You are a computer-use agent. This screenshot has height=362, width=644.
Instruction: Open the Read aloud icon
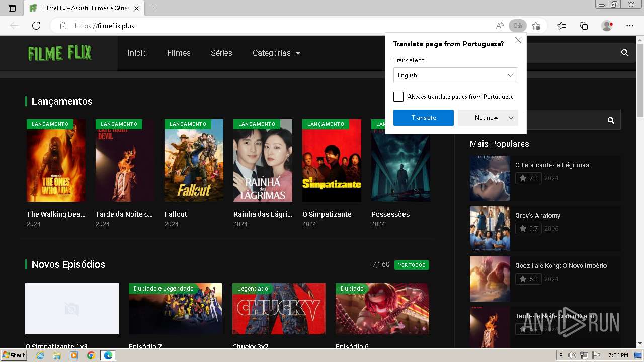[x=500, y=26]
